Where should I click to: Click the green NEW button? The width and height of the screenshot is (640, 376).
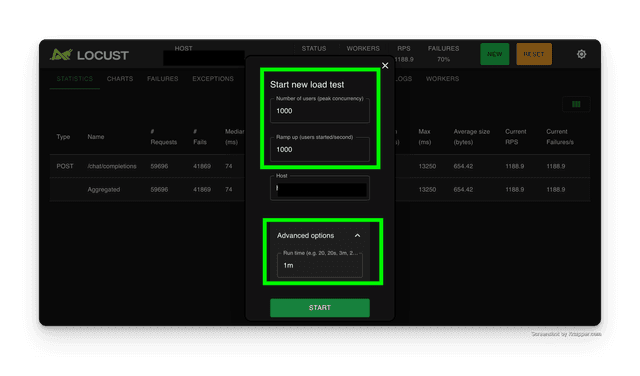pyautogui.click(x=494, y=54)
